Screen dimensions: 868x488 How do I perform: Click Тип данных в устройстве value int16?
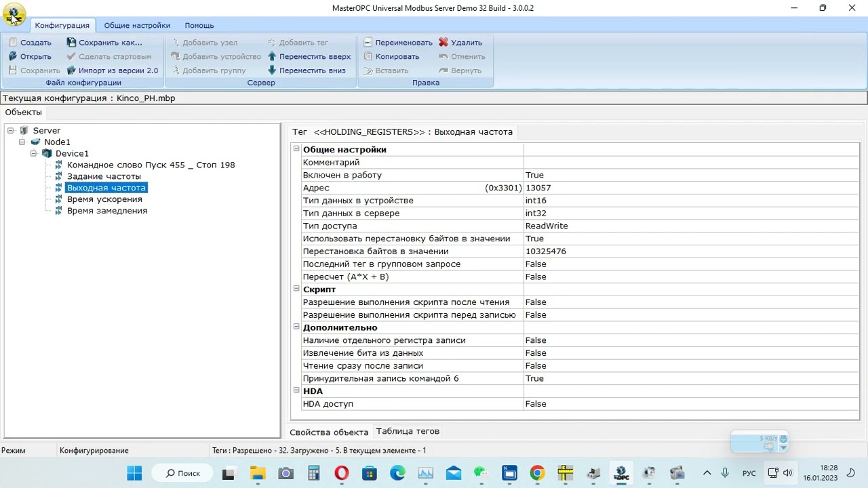(x=691, y=201)
